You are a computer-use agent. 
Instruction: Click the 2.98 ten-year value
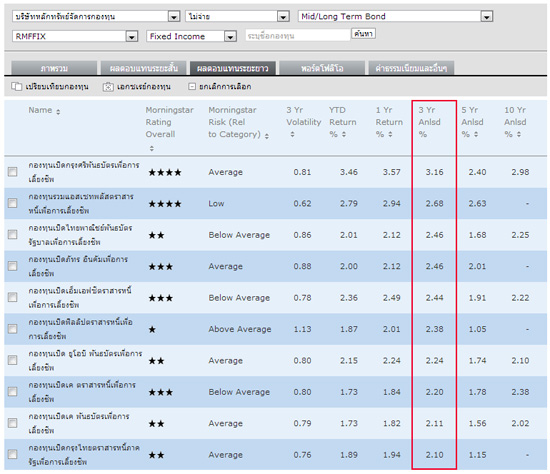pyautogui.click(x=520, y=172)
